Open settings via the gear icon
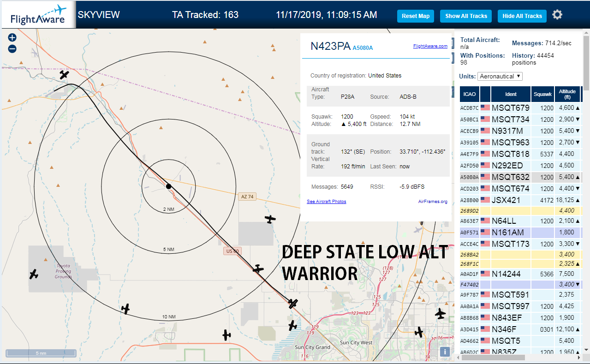Image resolution: width=590 pixels, height=364 pixels. (557, 15)
